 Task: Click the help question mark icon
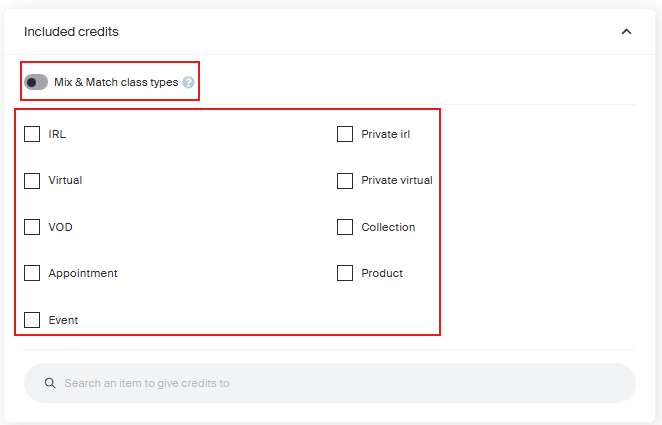click(x=188, y=82)
